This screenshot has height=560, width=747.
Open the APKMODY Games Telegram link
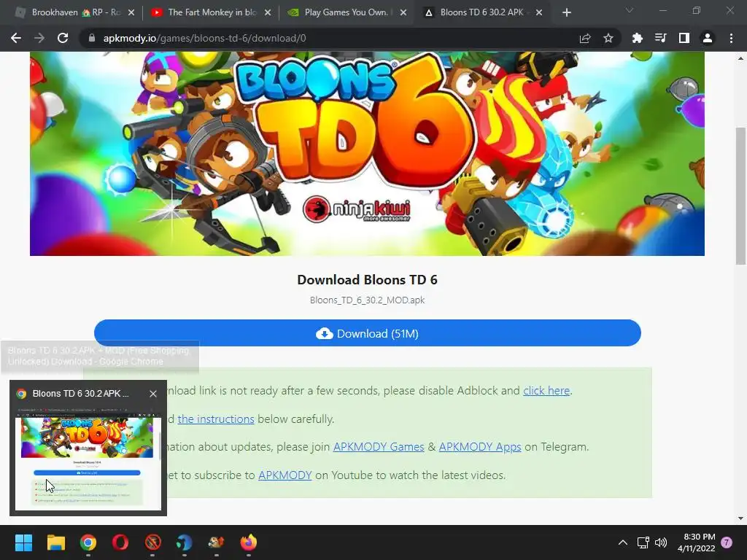pyautogui.click(x=379, y=447)
